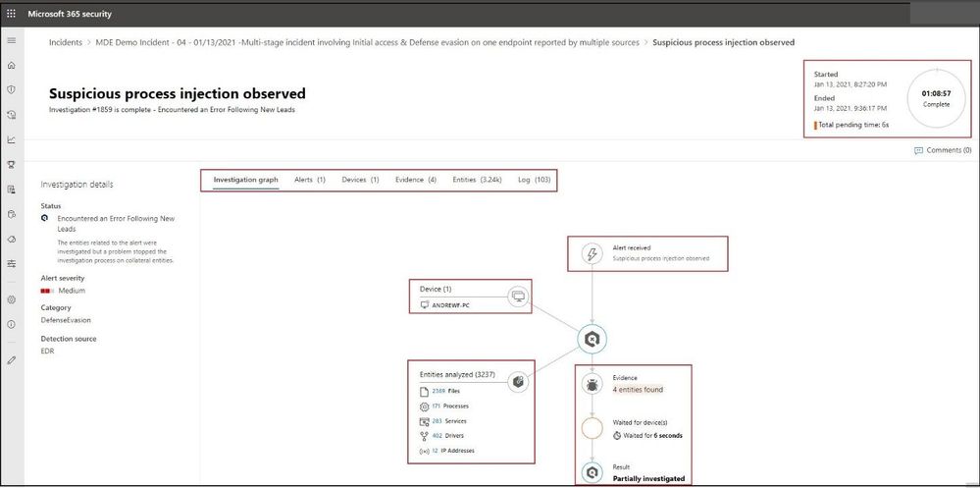This screenshot has height=488, width=980.
Task: Click the status icon beside Encountered an Error
Action: tap(44, 218)
